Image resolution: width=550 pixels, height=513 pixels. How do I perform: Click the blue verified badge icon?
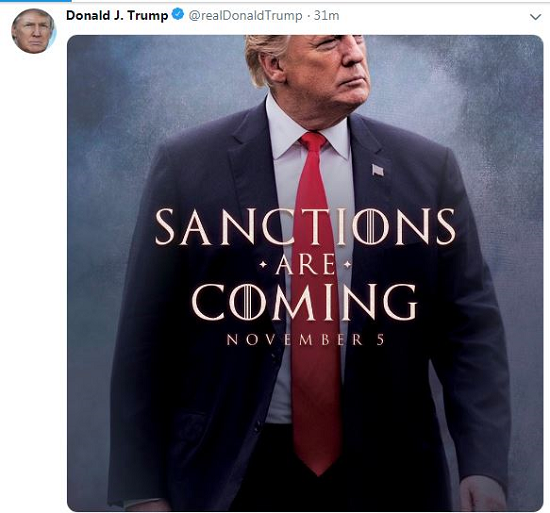pyautogui.click(x=179, y=15)
